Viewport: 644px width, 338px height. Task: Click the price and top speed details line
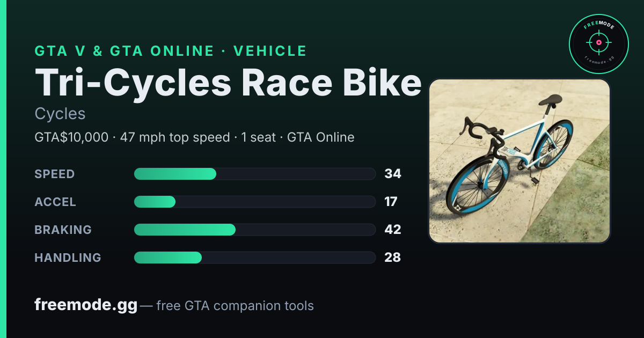[x=195, y=137]
